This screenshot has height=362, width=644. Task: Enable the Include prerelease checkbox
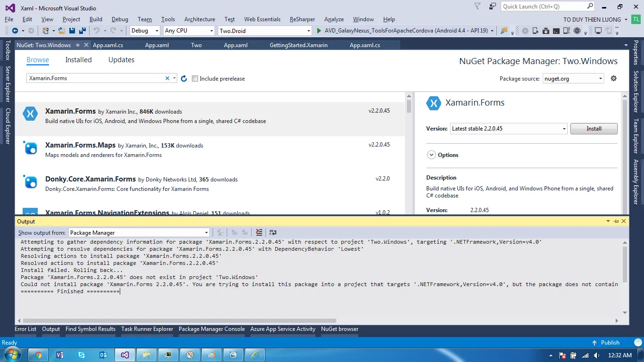(195, 79)
